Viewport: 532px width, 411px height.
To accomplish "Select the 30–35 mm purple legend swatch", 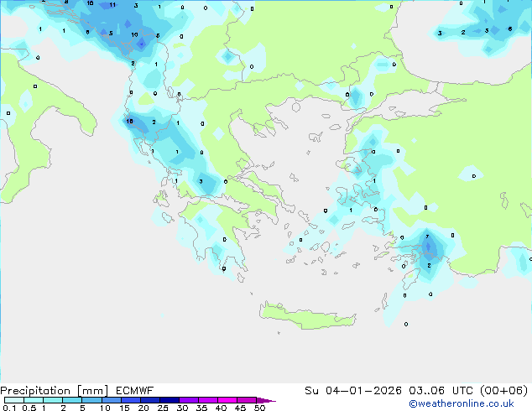I will [189, 400].
